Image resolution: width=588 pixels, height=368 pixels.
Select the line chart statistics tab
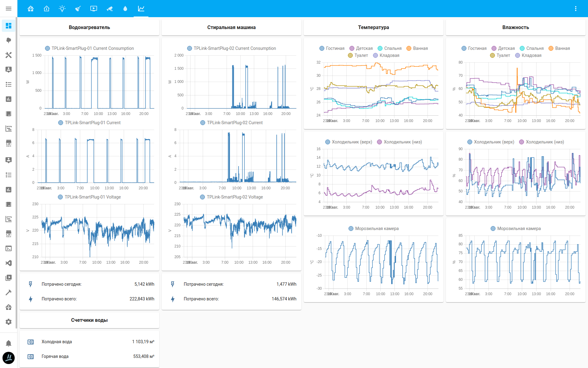pyautogui.click(x=141, y=9)
